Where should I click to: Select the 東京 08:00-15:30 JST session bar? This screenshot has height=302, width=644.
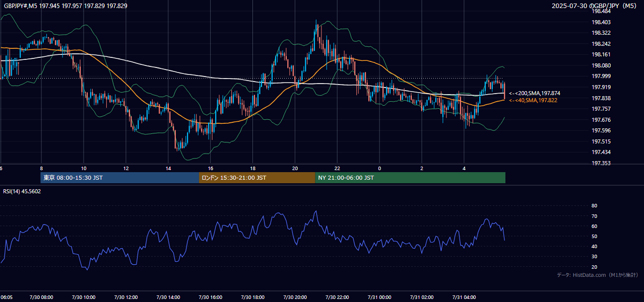(x=120, y=178)
